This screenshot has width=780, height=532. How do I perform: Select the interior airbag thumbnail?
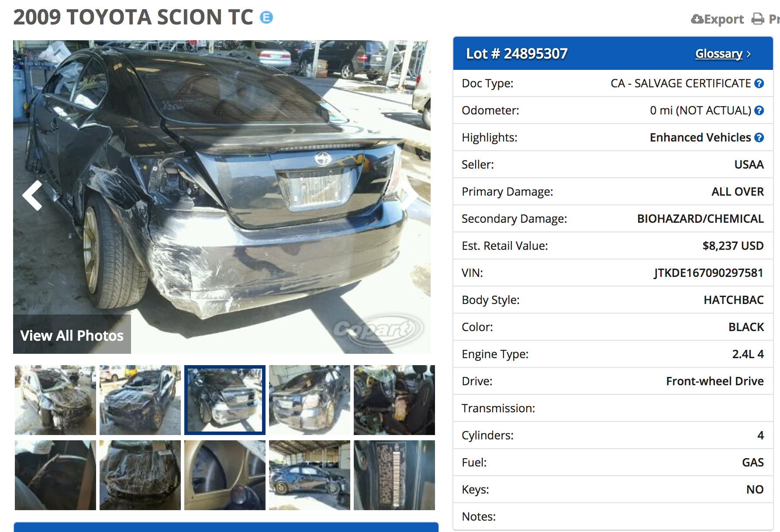[x=394, y=400]
